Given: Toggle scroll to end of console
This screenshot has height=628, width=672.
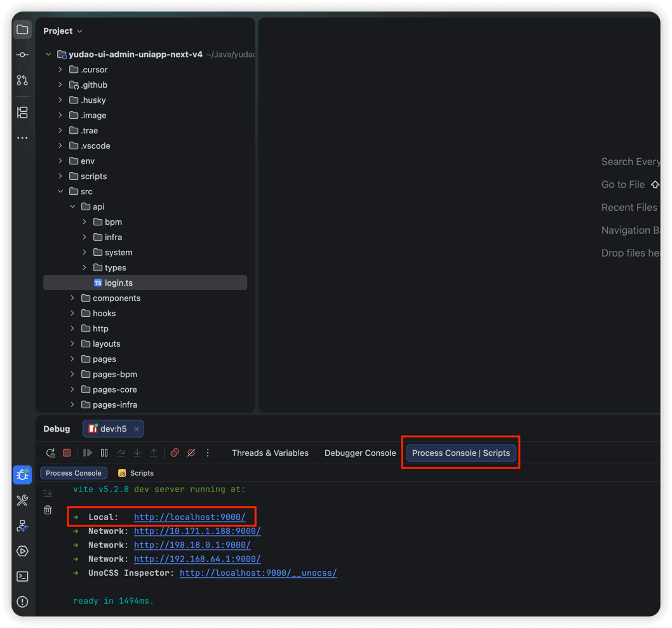Looking at the screenshot, I should tap(48, 493).
